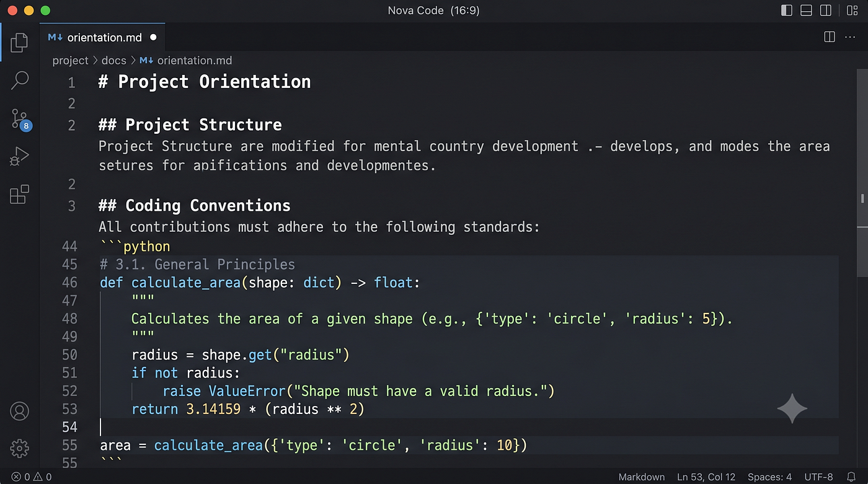Open the errors and warnings status indicator

tap(32, 477)
